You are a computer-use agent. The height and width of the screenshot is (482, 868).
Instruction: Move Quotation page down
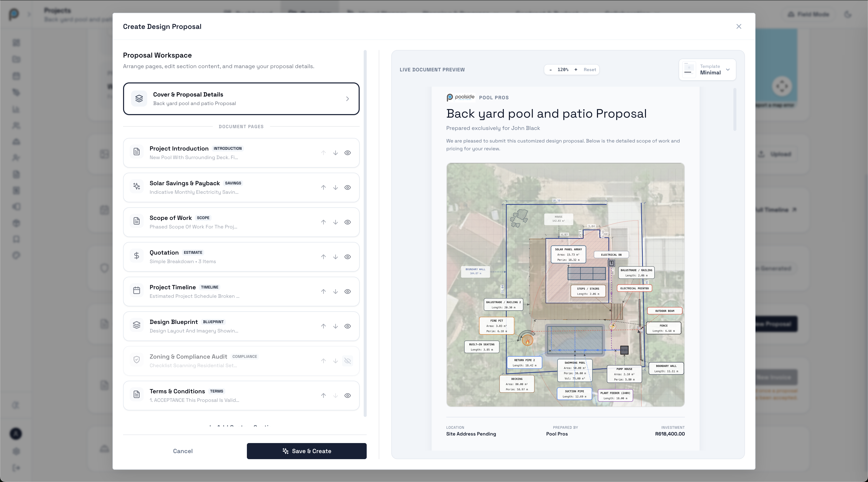pyautogui.click(x=335, y=257)
